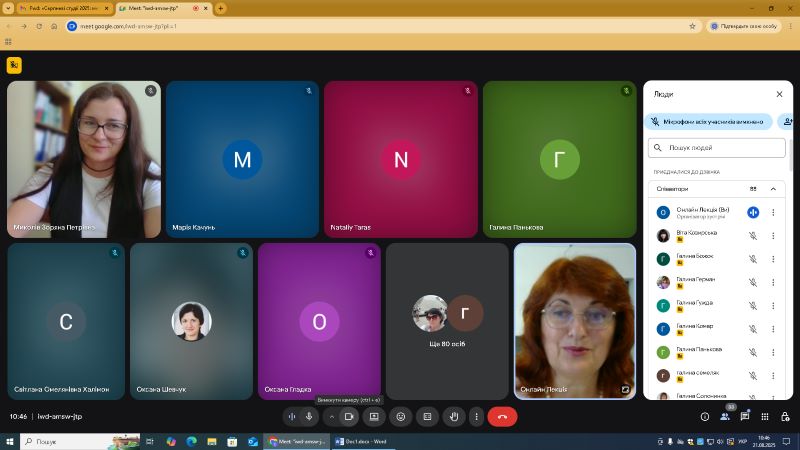
Task: Toggle the microphone button
Action: coord(309,416)
